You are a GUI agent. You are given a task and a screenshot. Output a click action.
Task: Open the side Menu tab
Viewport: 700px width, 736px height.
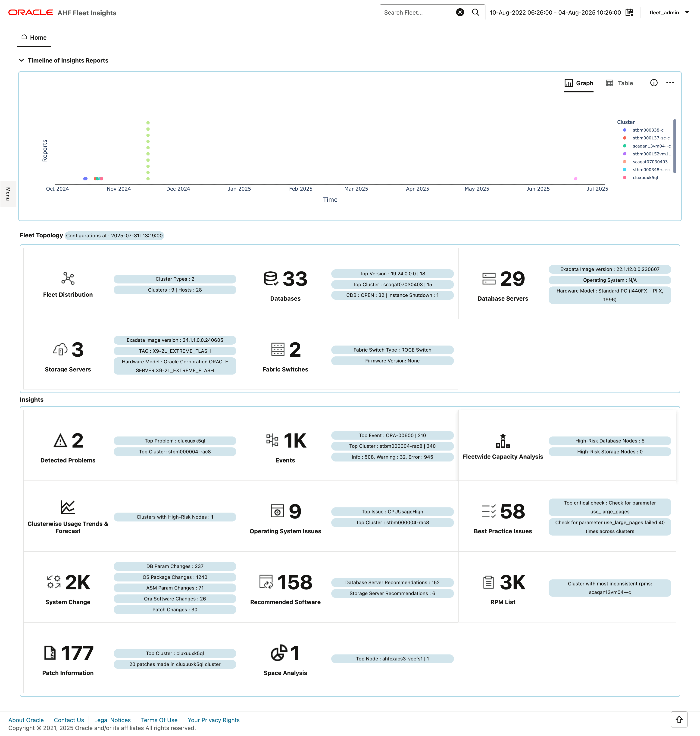pos(8,194)
